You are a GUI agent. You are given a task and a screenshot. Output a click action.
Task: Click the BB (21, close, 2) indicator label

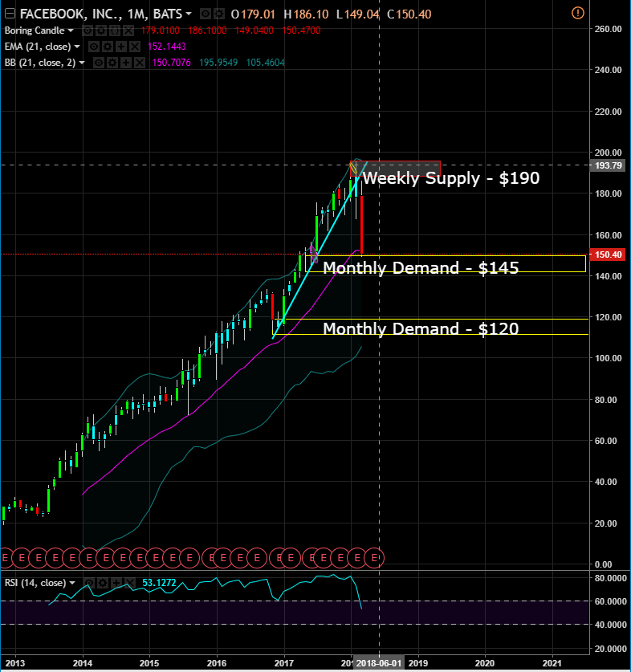[x=40, y=63]
